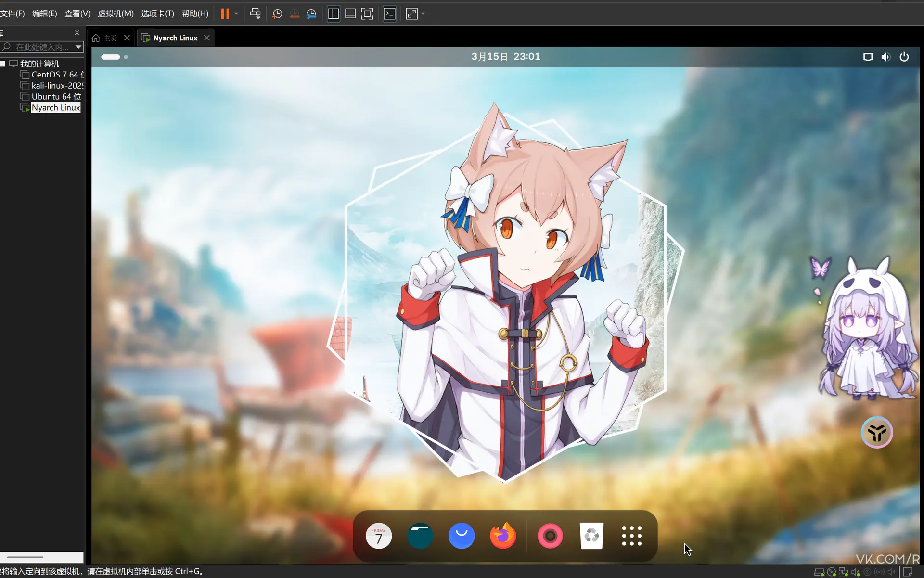The width and height of the screenshot is (924, 578).
Task: Open the Calendar app in the dock
Action: point(379,536)
